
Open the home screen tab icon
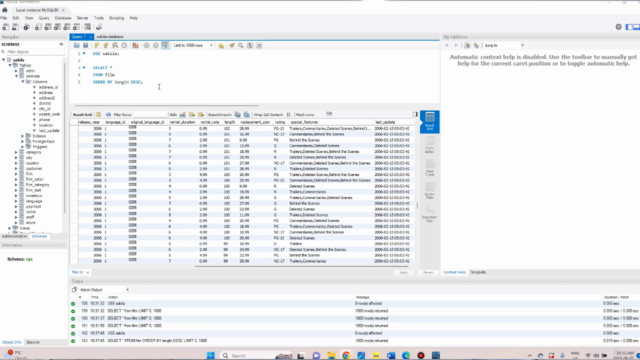coord(5,10)
